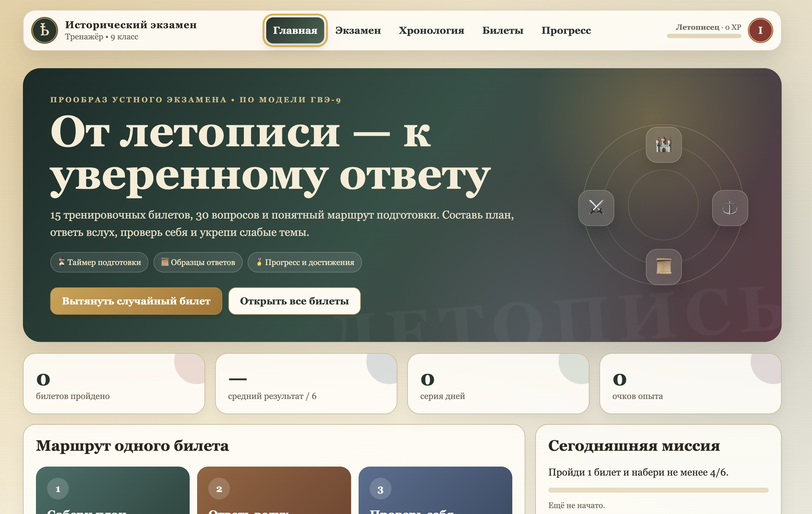Open the Билеты tab
The width and height of the screenshot is (812, 514).
pyautogui.click(x=502, y=30)
